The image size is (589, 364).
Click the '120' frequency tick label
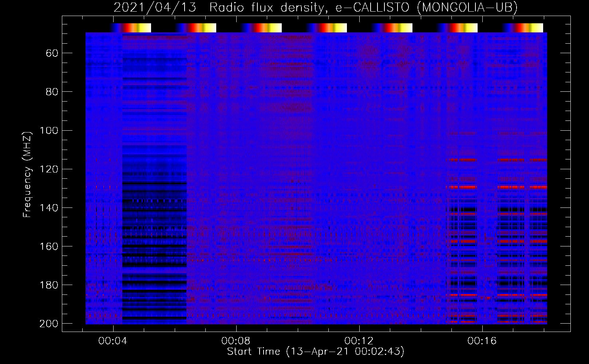click(x=49, y=169)
